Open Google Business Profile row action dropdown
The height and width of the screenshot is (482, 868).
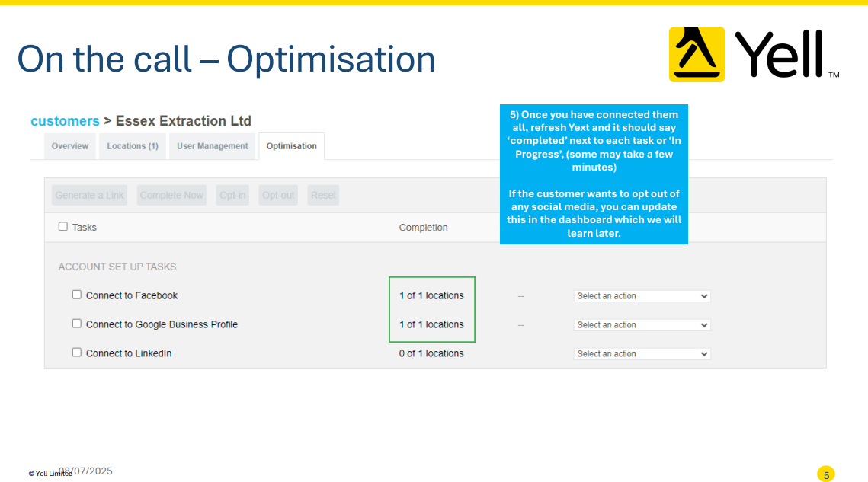point(642,325)
